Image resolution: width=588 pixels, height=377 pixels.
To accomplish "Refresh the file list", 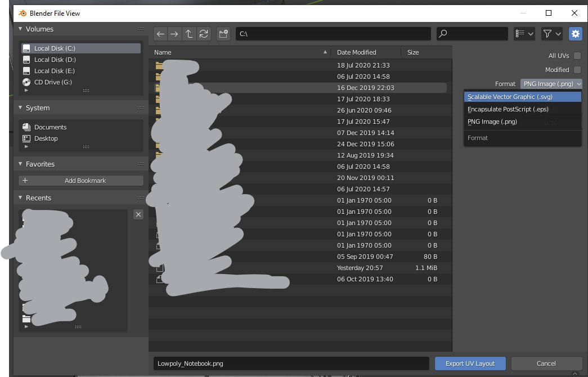I will 204,34.
